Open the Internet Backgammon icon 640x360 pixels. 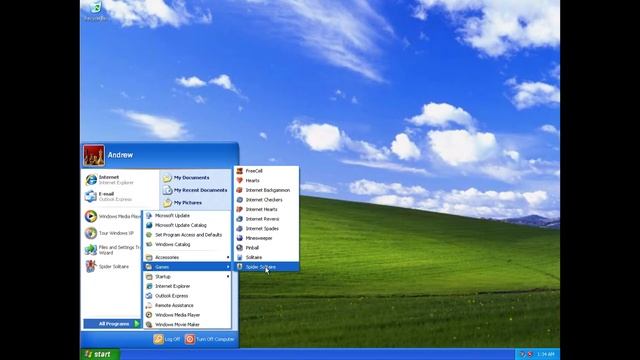coord(240,190)
